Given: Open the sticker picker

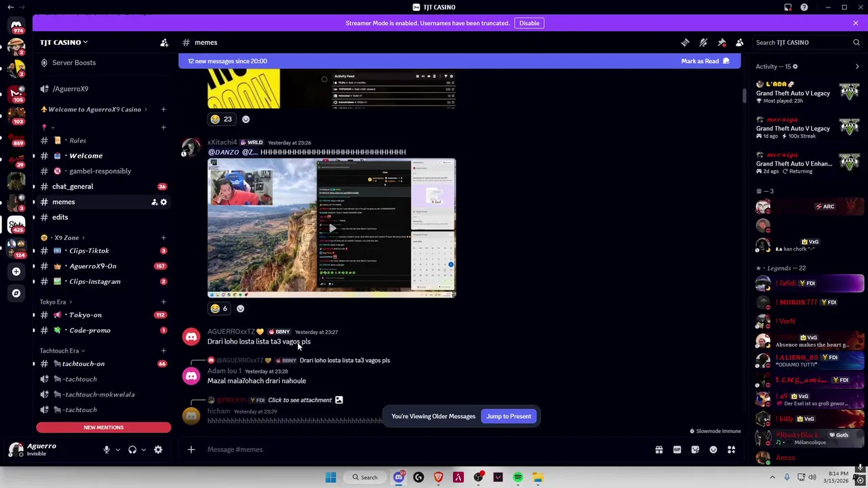Looking at the screenshot, I should click(x=695, y=449).
